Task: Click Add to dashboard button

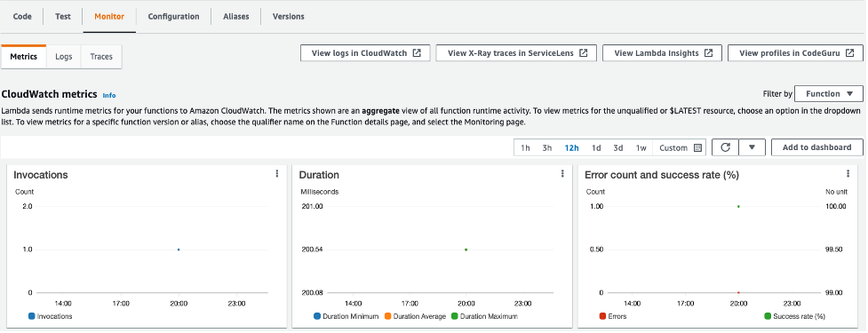Action: (817, 147)
